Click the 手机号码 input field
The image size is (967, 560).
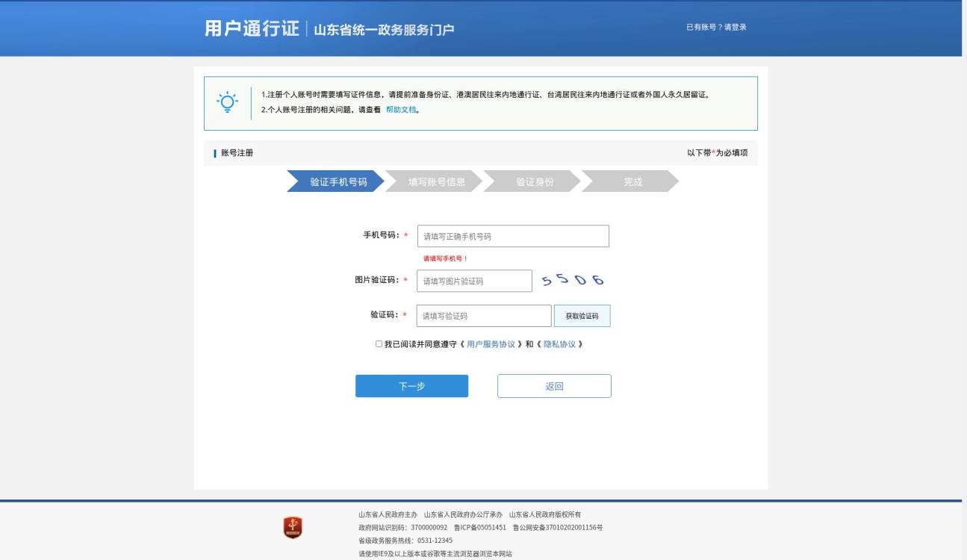click(513, 236)
